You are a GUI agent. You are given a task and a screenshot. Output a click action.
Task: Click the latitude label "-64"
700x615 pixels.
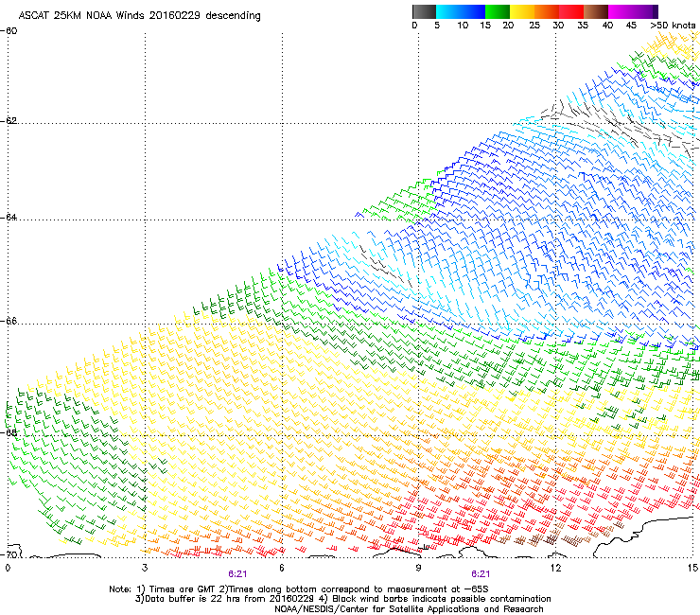pos(10,217)
